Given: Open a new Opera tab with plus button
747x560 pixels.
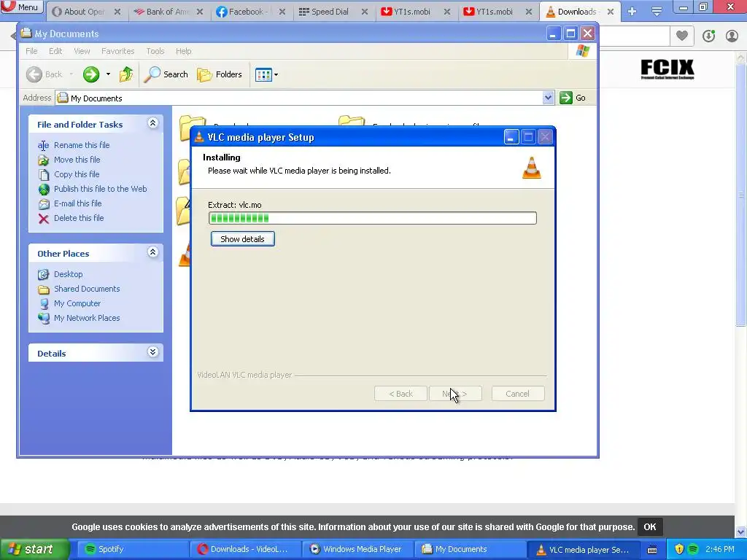Looking at the screenshot, I should 632,12.
